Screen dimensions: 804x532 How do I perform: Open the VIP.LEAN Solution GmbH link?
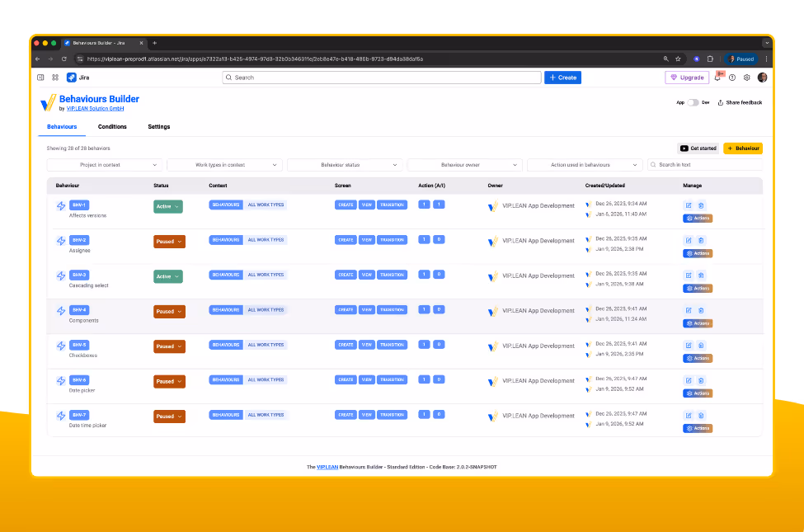click(96, 109)
